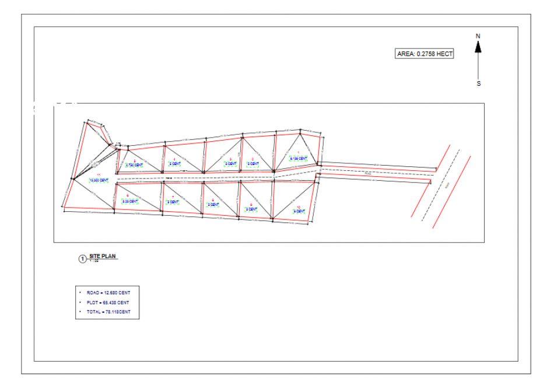554x392 pixels.
Task: Click the circled number 1 view marker
Action: tap(82, 258)
